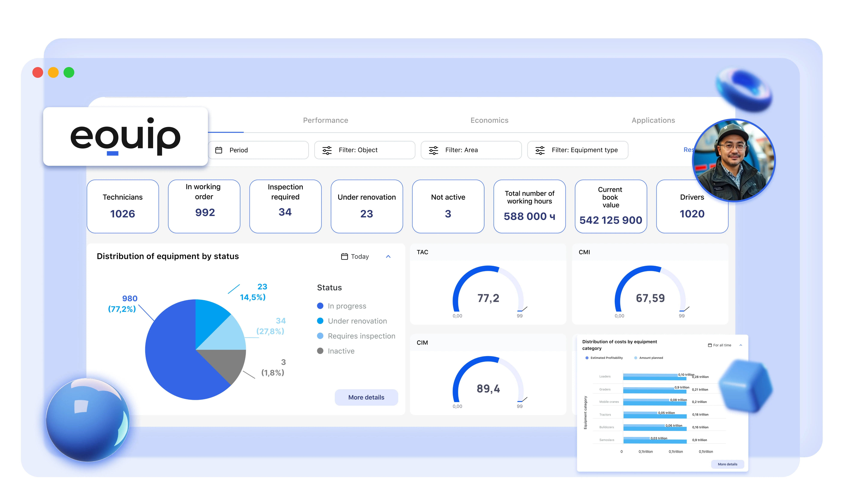This screenshot has width=864, height=504.
Task: Click the 0,18 trillion Tractors value
Action: tap(700, 415)
